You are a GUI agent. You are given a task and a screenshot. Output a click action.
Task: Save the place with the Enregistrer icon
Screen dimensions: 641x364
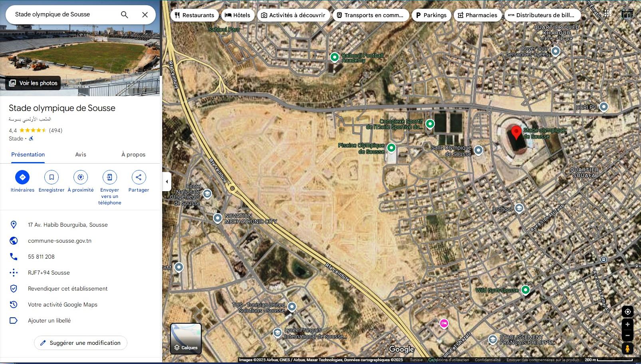[52, 177]
